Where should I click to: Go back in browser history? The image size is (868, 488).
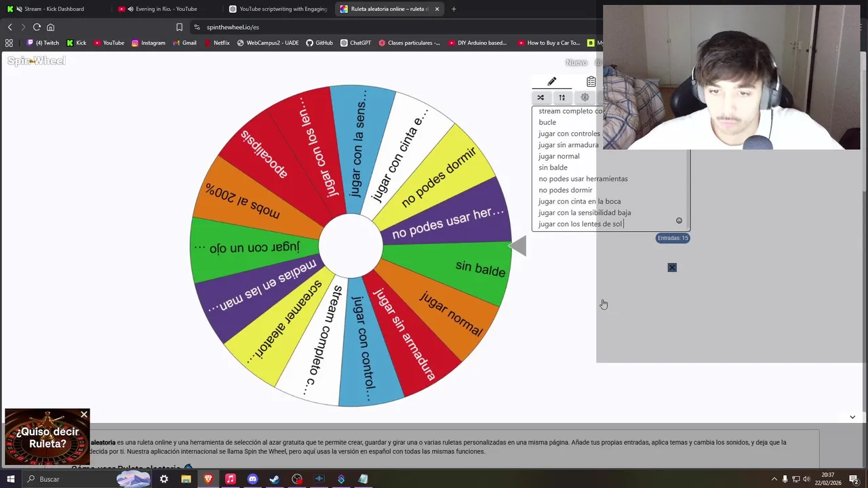pos(9,27)
